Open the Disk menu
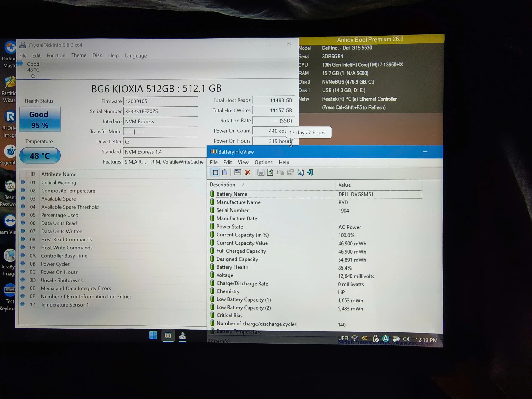Screen dimensions: 532x399 [x=97, y=55]
